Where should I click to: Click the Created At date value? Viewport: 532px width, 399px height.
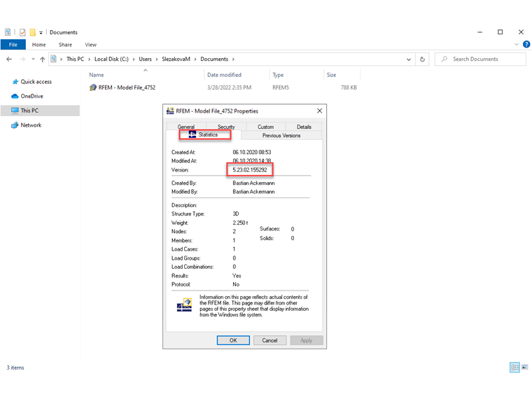click(x=252, y=153)
